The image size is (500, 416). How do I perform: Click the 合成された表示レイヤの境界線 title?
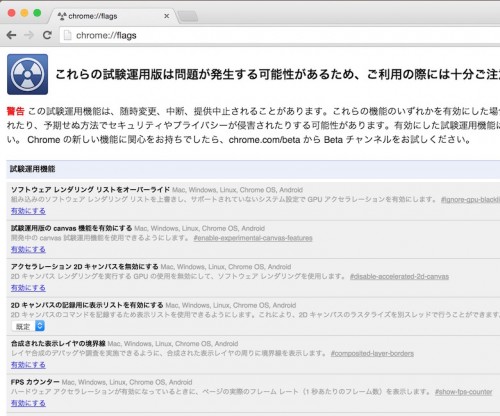coord(58,344)
